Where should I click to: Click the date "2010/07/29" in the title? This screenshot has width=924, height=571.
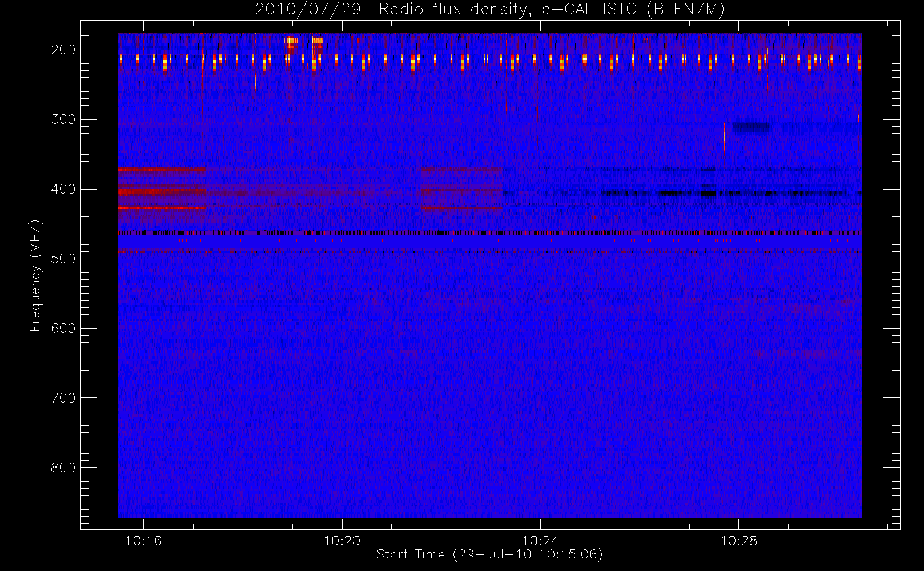click(308, 10)
